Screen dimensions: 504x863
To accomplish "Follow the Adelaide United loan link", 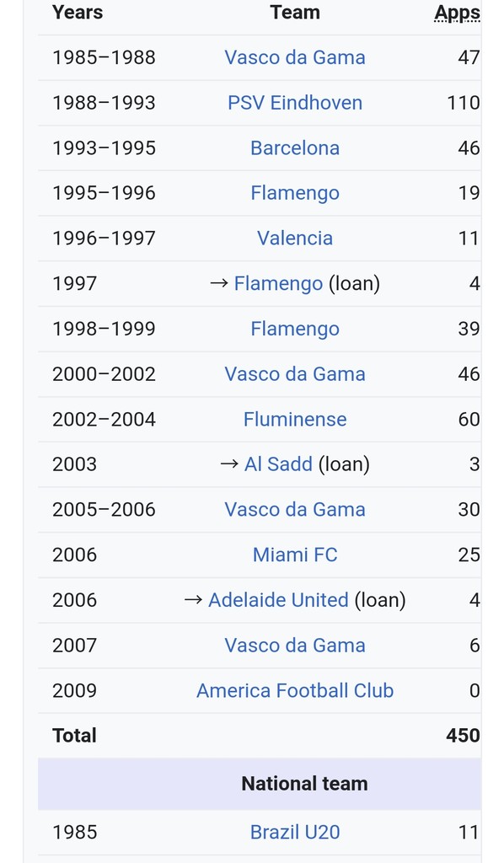I will (x=278, y=600).
